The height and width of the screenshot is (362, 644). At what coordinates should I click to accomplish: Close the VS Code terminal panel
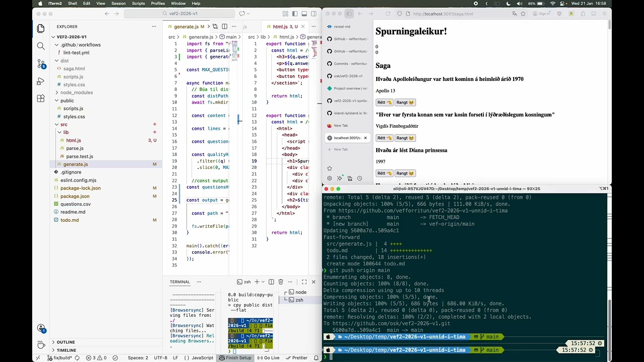coord(313,282)
